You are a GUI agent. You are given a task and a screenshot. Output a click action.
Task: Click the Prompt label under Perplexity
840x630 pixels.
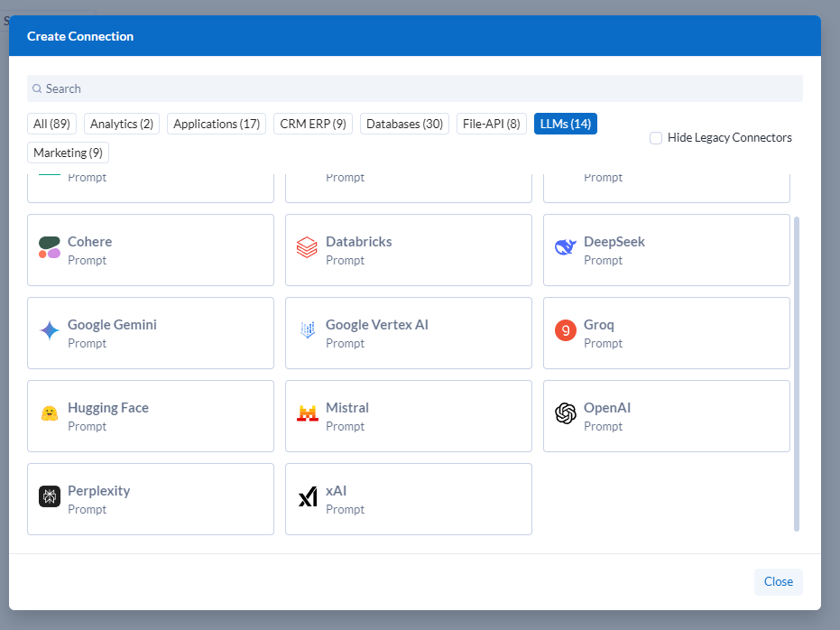[x=87, y=509]
